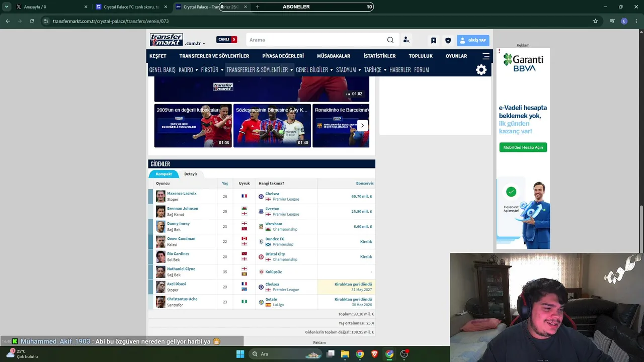
Task: Expand the .com.tr domain dropdown
Action: pyautogui.click(x=195, y=44)
